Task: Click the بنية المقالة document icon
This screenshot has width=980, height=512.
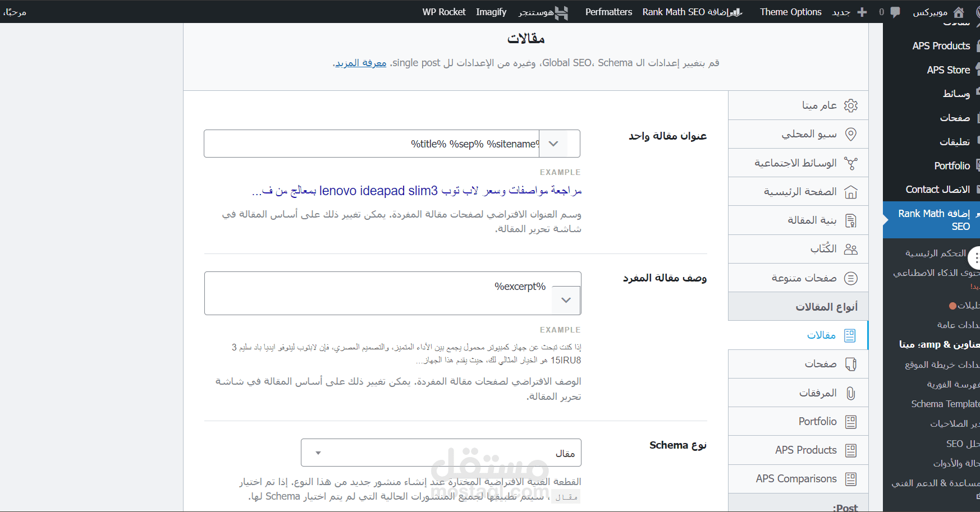Action: click(x=851, y=220)
